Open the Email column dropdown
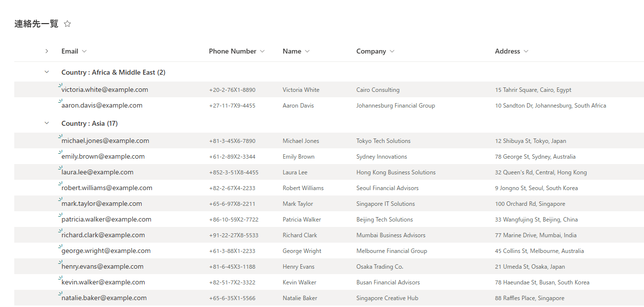The height and width of the screenshot is (307, 644). pos(84,51)
